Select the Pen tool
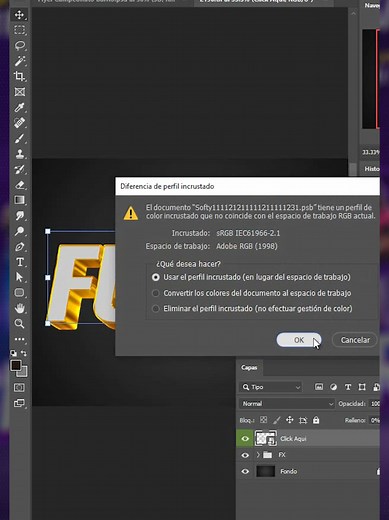Viewport: 389px width, 520px height. (19, 247)
